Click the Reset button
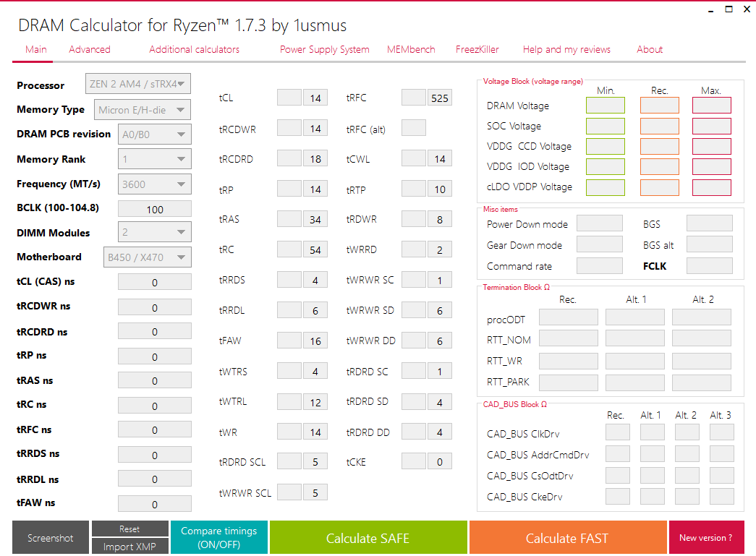This screenshot has height=556, width=756. click(x=129, y=529)
